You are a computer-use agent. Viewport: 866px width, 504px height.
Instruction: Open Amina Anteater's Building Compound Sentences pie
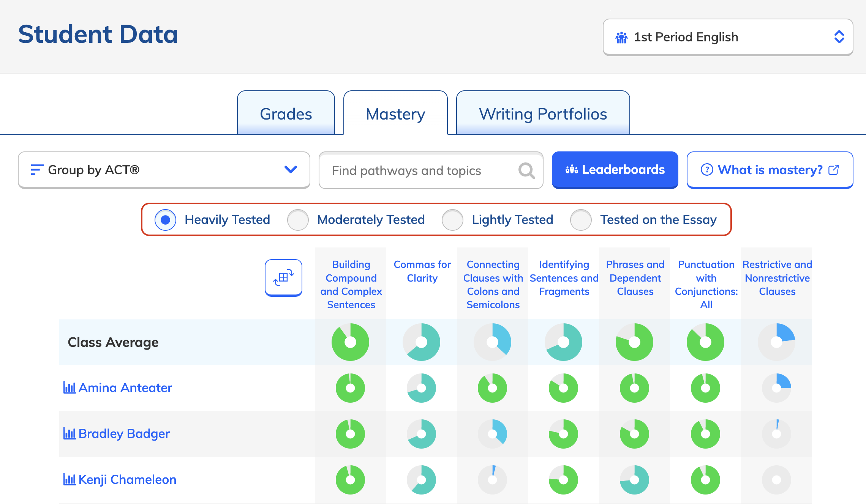[350, 388]
